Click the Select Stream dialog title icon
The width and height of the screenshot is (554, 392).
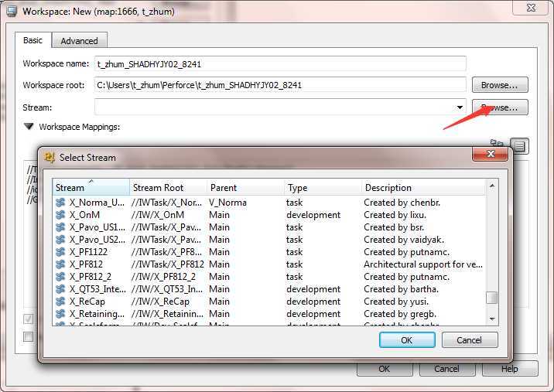pos(50,158)
